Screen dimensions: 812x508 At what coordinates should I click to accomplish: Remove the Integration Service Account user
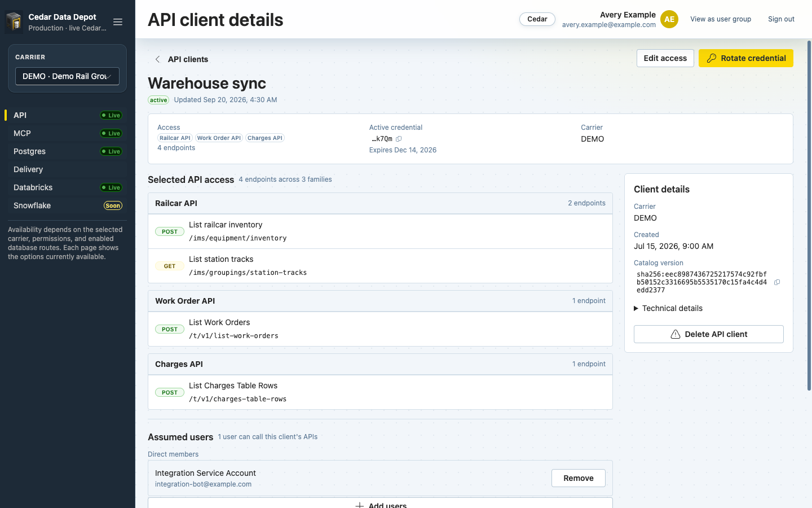(579, 478)
